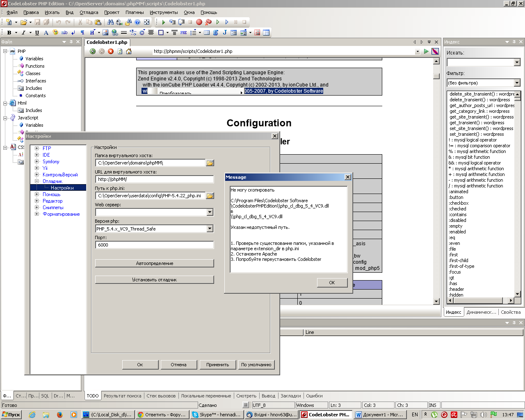Open the Отладка menu

[x=89, y=12]
